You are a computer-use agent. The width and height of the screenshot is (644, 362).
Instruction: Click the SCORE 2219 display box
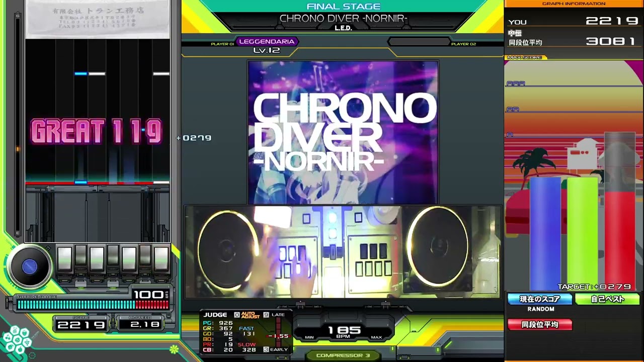(x=80, y=323)
